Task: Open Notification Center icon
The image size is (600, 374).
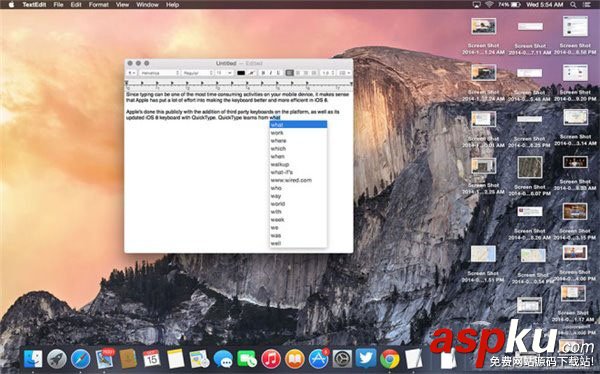Action: [x=588, y=5]
